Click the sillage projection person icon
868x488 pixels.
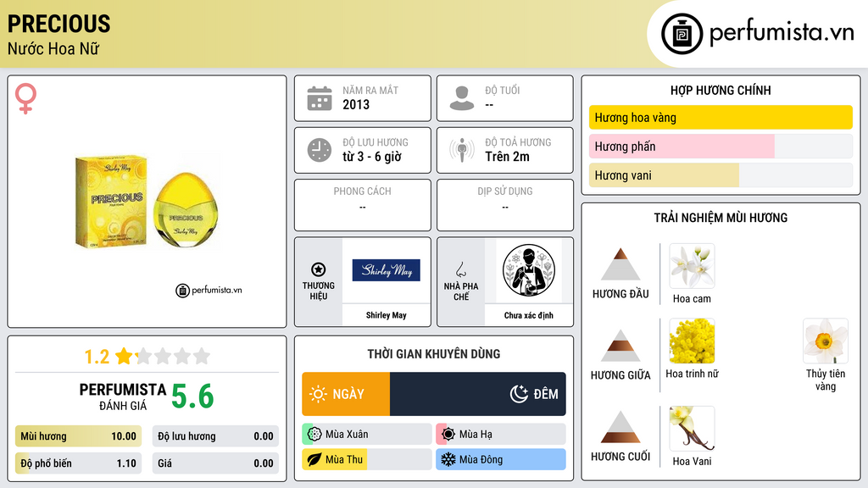pyautogui.click(x=462, y=150)
